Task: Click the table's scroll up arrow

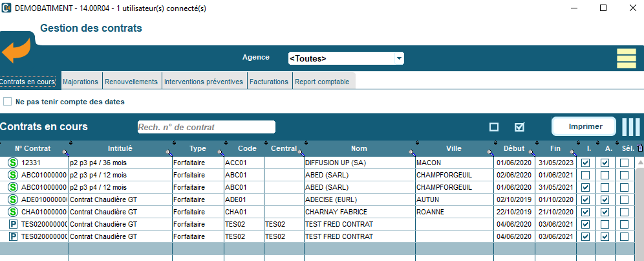Action: [x=639, y=163]
